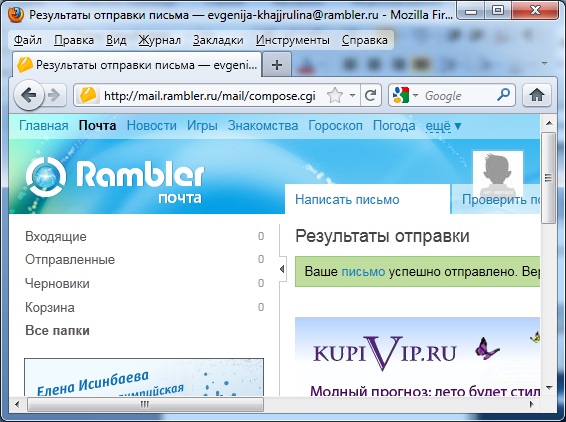Open the Home page button

pos(537,95)
